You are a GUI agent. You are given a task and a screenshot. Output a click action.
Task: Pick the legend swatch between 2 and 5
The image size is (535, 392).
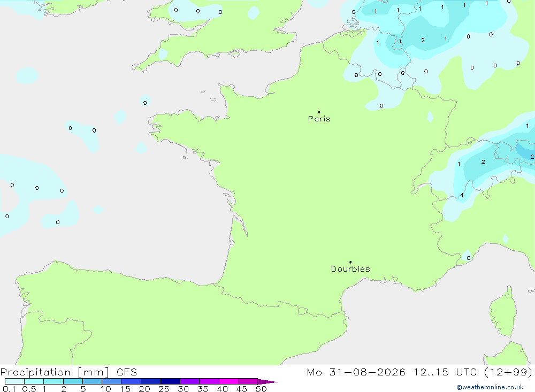click(73, 381)
